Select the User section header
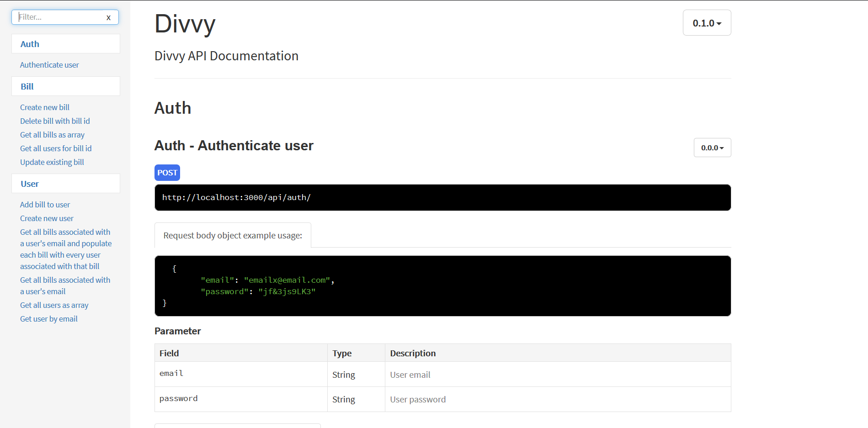Screen dimensions: 868x428 click(x=29, y=183)
